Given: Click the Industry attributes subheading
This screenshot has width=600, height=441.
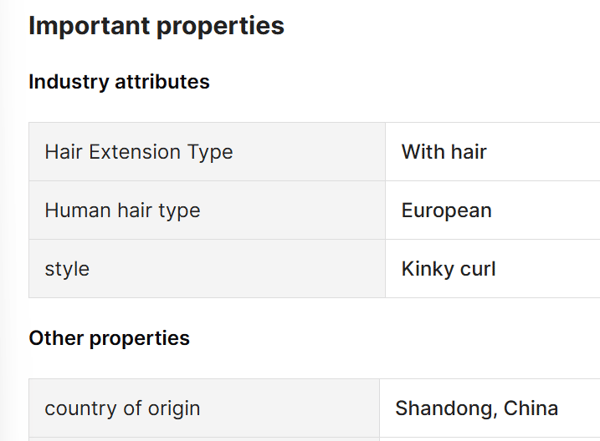Looking at the screenshot, I should (119, 82).
